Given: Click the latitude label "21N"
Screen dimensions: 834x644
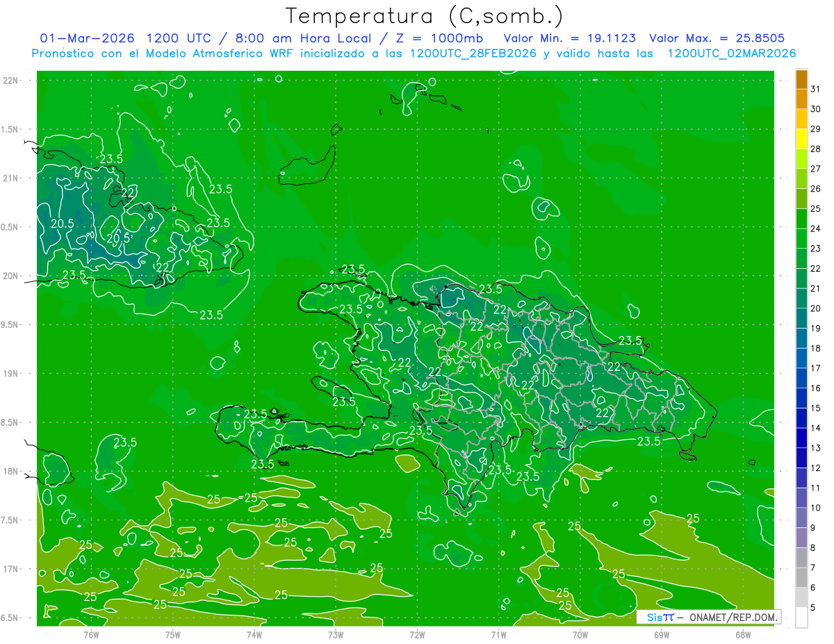Looking at the screenshot, I should tap(10, 178).
